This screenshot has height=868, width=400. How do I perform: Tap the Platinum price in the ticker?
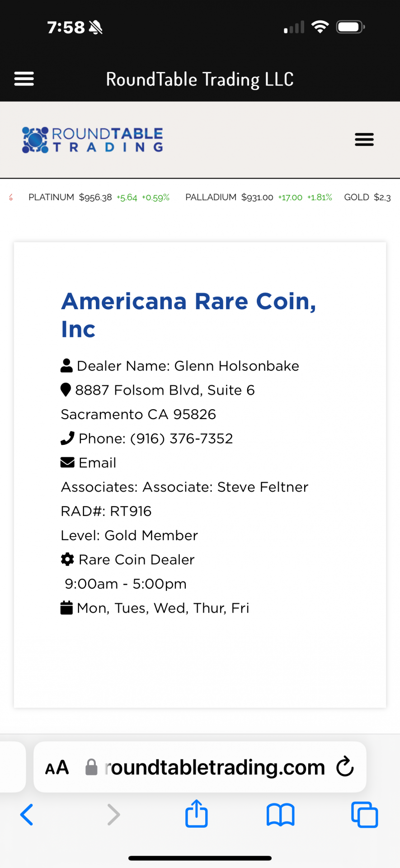pyautogui.click(x=95, y=197)
